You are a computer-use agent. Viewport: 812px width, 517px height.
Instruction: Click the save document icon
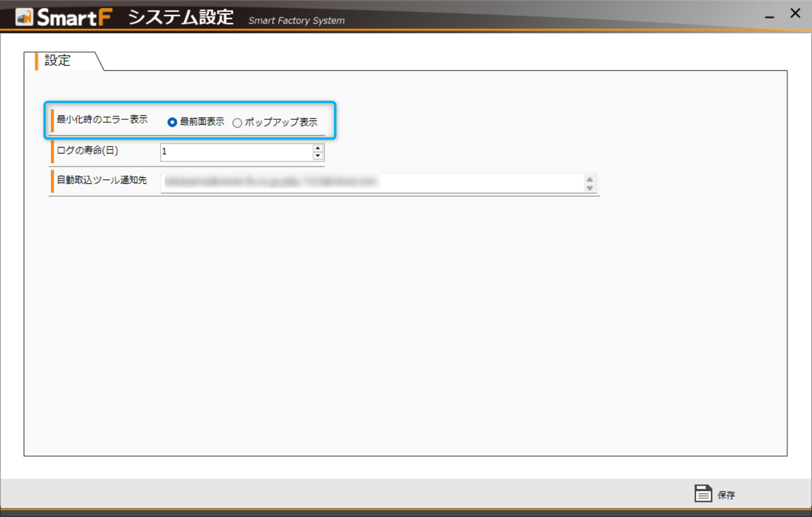tap(703, 493)
